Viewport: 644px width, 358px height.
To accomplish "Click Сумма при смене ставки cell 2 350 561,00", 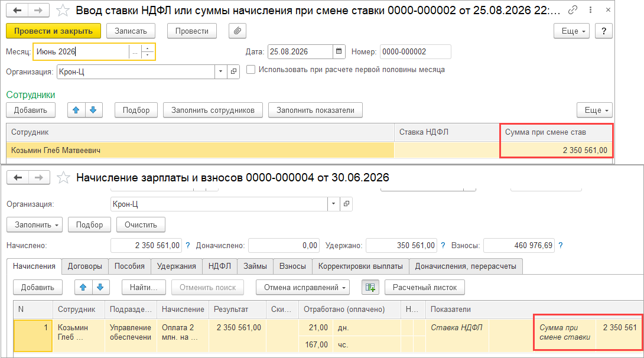I will pyautogui.click(x=556, y=150).
